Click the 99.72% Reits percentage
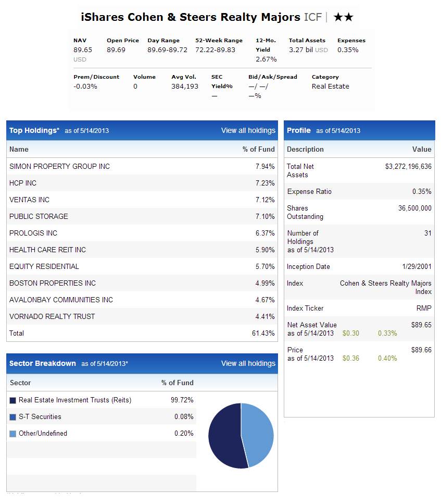Image resolution: width=441 pixels, height=504 pixels. 182,400
